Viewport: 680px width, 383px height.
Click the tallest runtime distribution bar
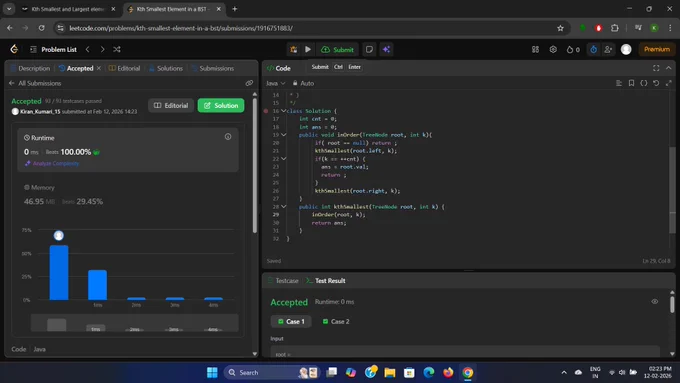click(x=59, y=272)
